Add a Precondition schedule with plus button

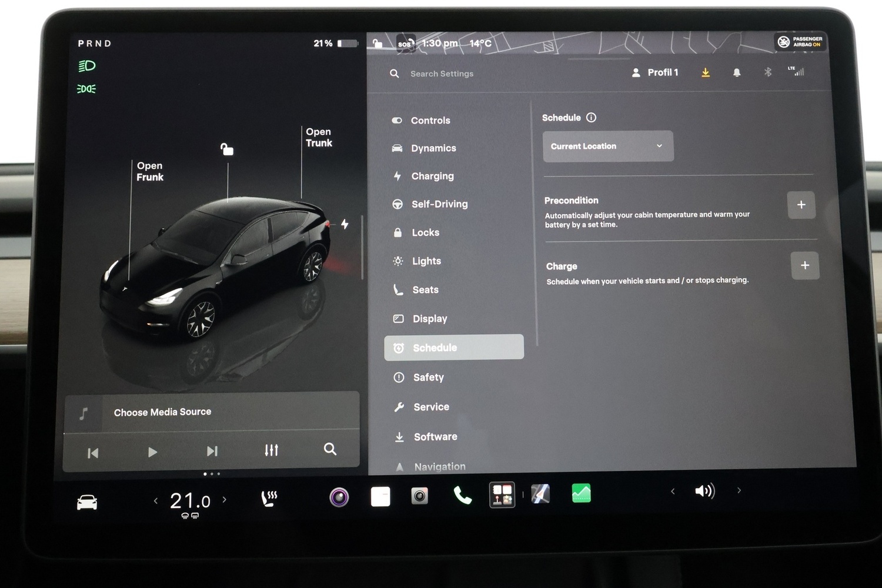coord(801,205)
